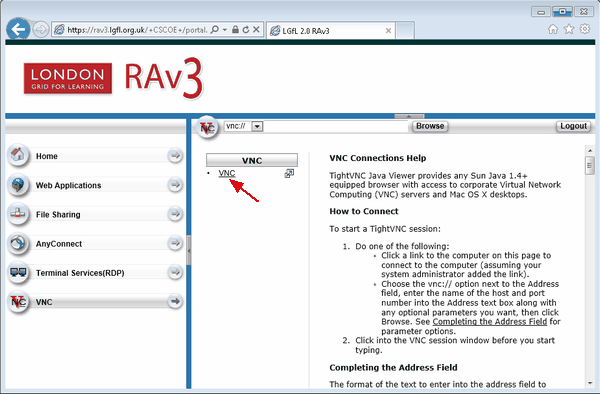Open Favorites with the star icon
The image size is (600, 394).
click(x=569, y=29)
